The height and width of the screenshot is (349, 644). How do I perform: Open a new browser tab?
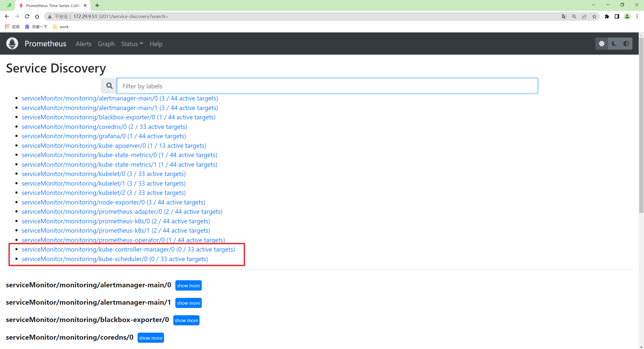(x=97, y=5)
